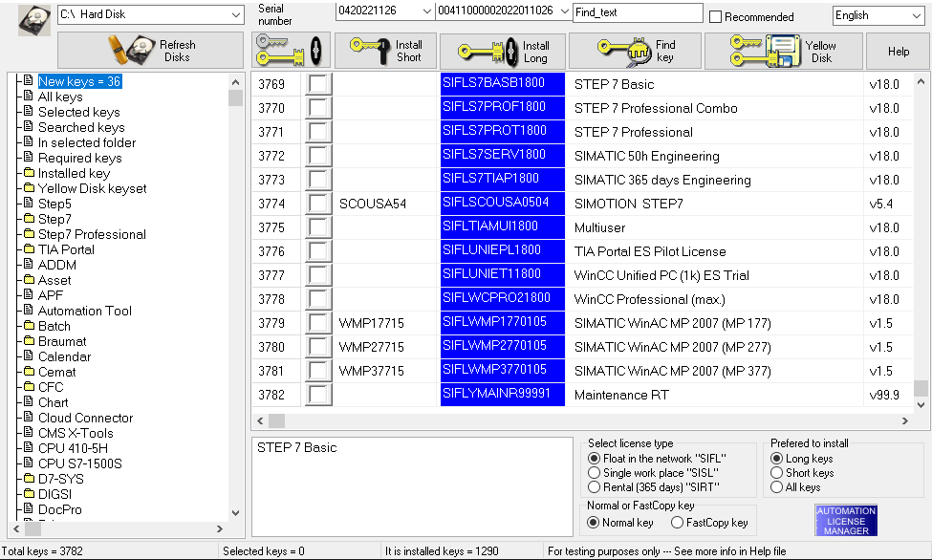This screenshot has height=560, width=932.
Task: Click the TIA Portal folder icon
Action: 29,248
